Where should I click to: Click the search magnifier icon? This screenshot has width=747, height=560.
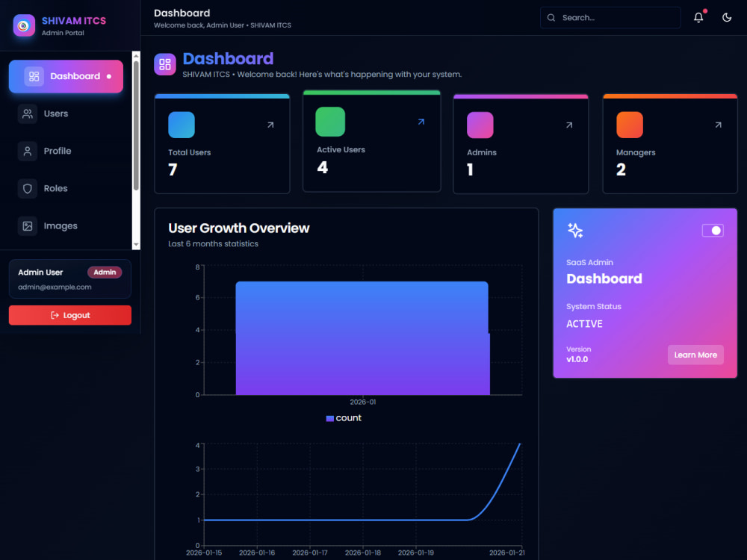pyautogui.click(x=551, y=18)
